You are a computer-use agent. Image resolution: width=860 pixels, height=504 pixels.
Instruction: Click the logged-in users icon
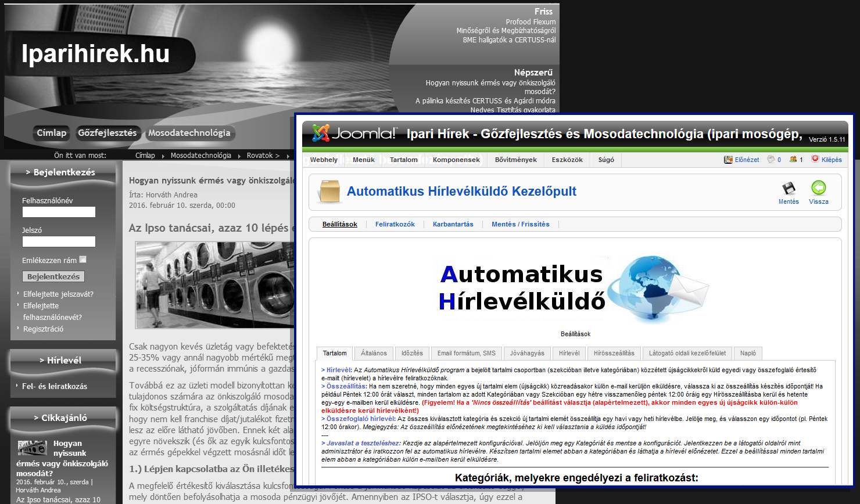point(793,160)
